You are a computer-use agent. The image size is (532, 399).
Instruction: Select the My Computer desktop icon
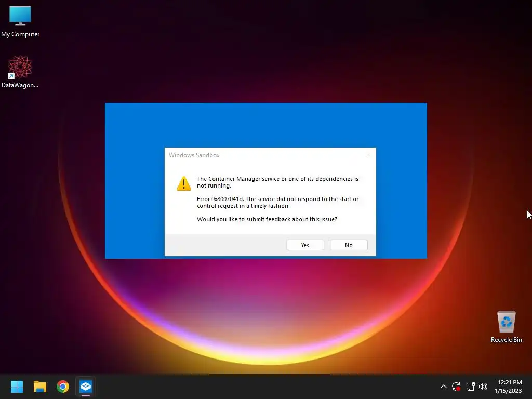[20, 21]
